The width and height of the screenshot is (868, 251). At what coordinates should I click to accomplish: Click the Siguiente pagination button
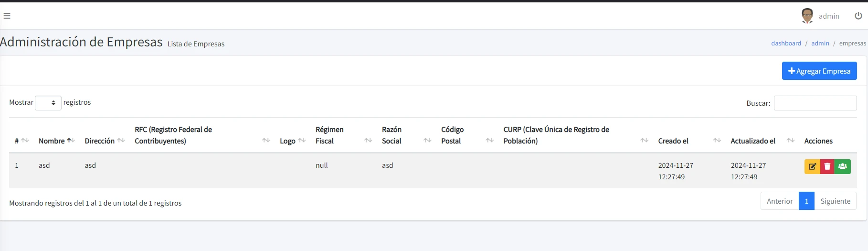[835, 201]
